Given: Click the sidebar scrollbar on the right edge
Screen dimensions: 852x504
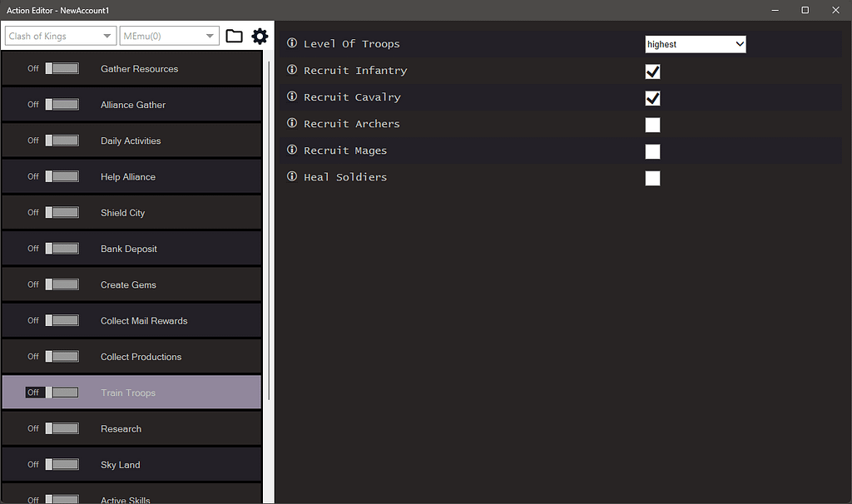Looking at the screenshot, I should point(270,250).
